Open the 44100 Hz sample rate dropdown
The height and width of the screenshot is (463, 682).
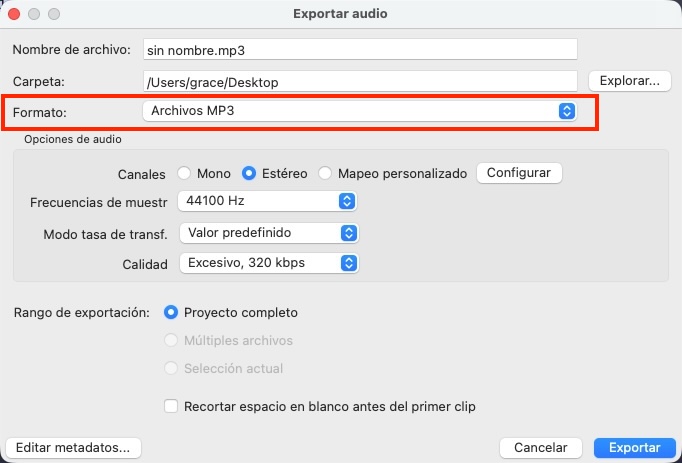coord(267,201)
